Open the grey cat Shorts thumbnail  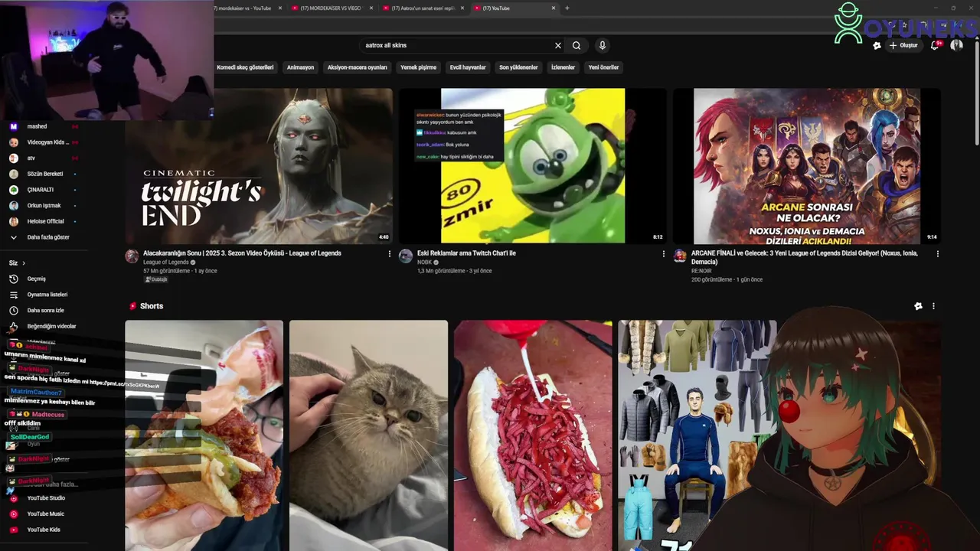(368, 435)
